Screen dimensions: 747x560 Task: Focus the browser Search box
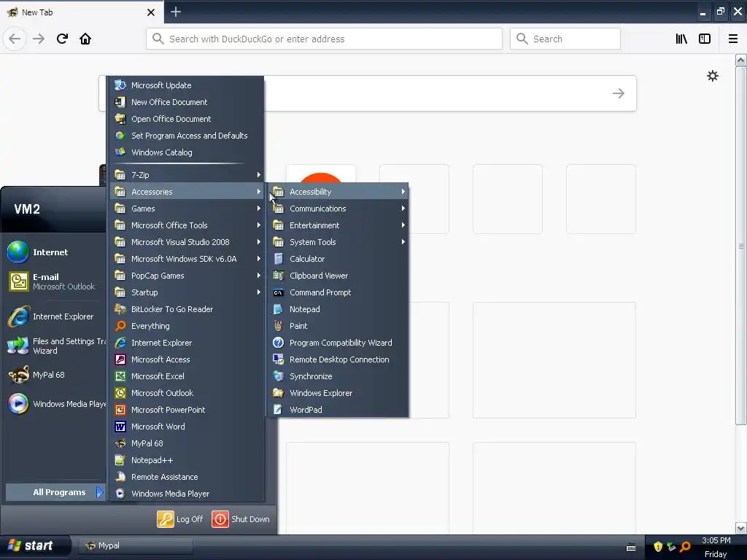click(565, 39)
